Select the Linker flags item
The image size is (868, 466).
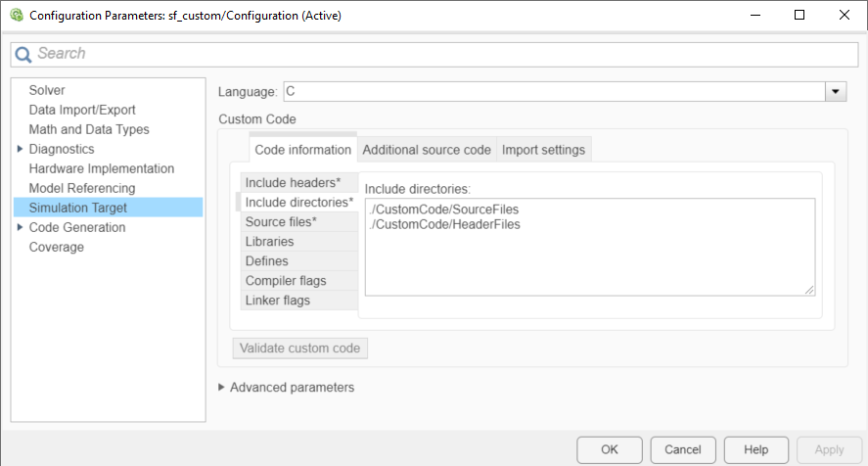point(278,300)
